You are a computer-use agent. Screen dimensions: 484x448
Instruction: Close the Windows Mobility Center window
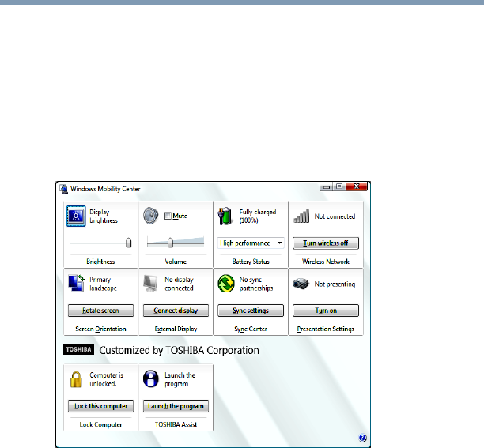tap(357, 186)
